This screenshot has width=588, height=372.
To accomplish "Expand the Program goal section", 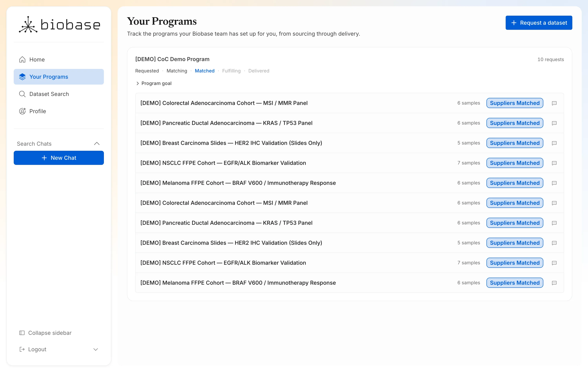I will (154, 83).
